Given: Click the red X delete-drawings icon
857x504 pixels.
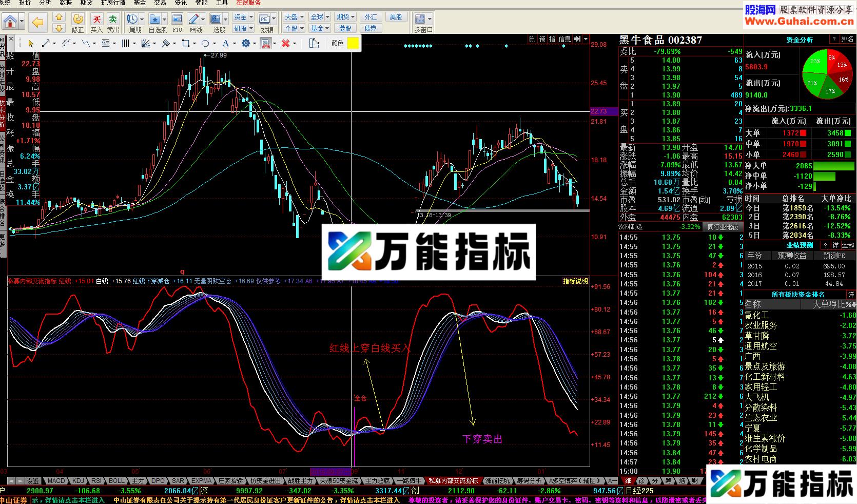Looking at the screenshot, I should point(286,43).
